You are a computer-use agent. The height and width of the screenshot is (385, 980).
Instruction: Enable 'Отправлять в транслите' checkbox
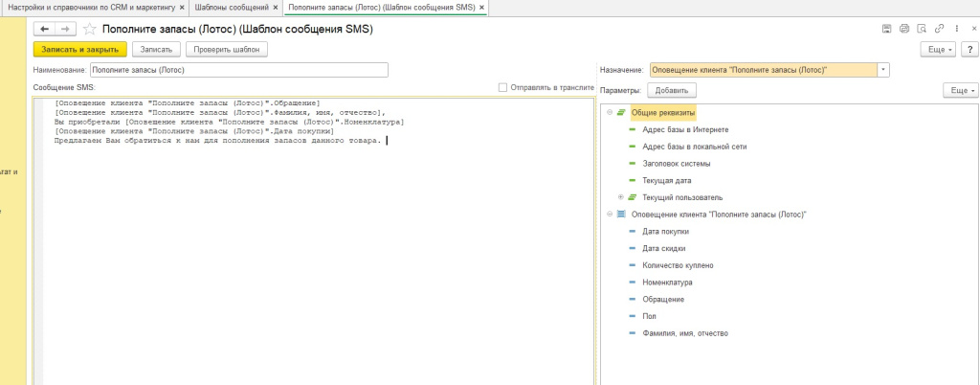(503, 87)
